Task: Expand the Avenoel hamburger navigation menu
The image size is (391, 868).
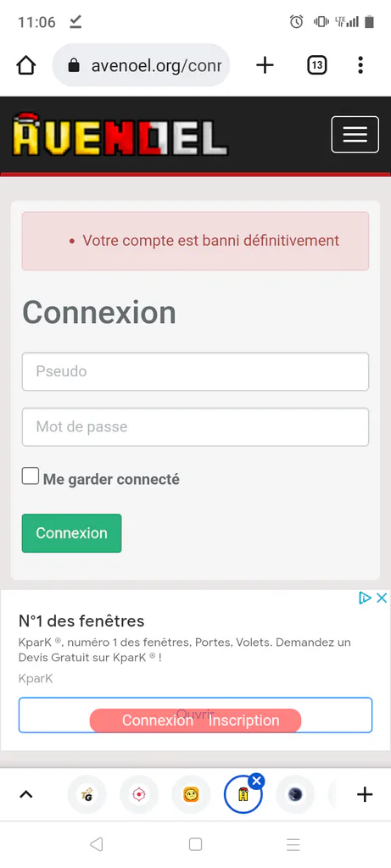Action: tap(355, 134)
